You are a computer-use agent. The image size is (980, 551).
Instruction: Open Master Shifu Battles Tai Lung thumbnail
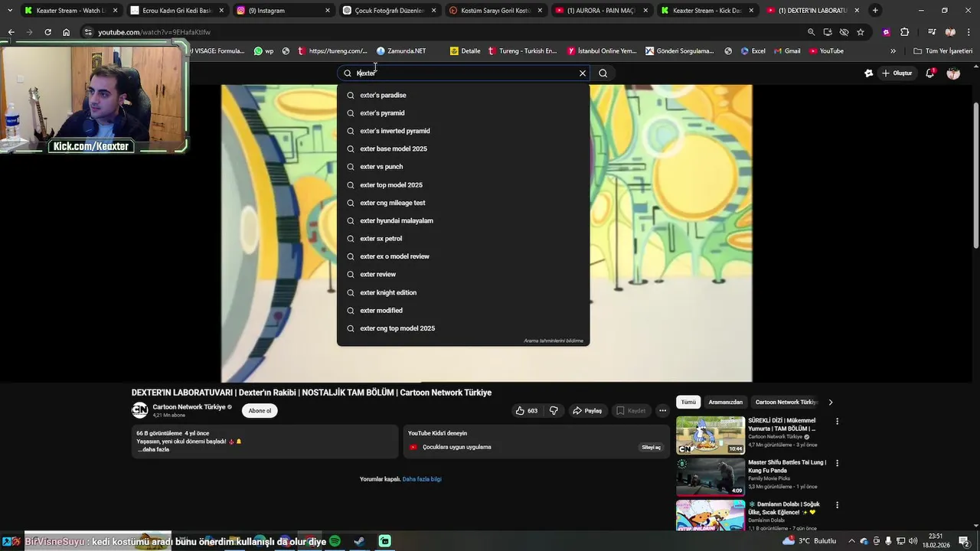[710, 478]
